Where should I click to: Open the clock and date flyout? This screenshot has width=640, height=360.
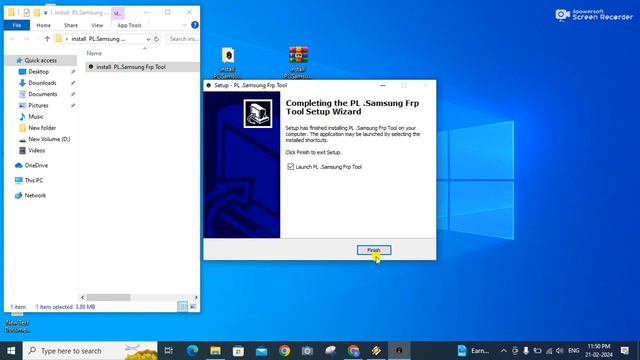coord(599,351)
